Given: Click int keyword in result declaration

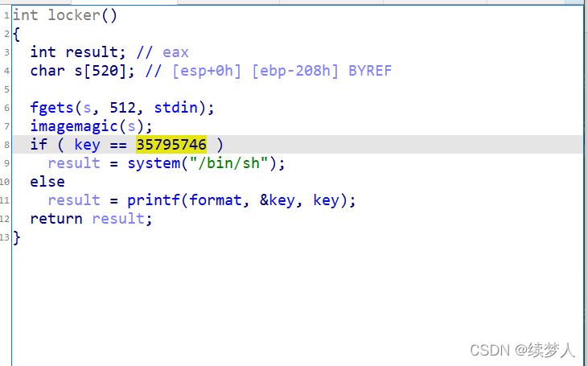Looking at the screenshot, I should [43, 52].
